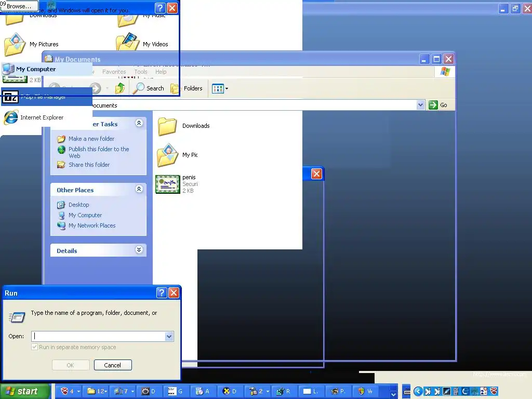Expand the Details panel
The height and width of the screenshot is (399, 532).
coord(139,250)
